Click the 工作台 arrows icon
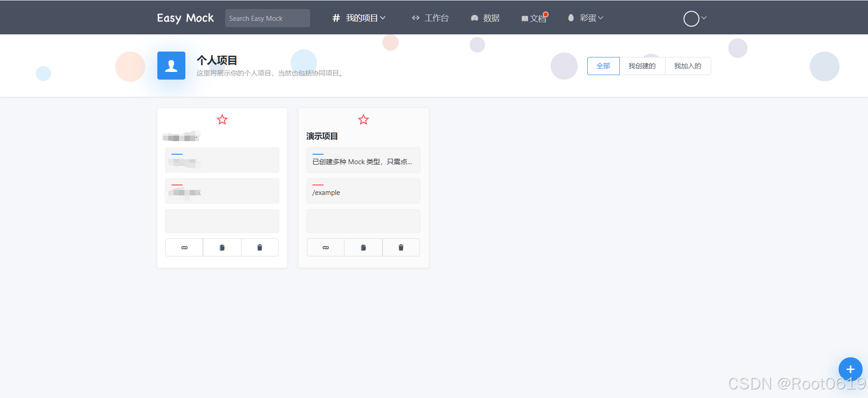The image size is (868, 398). pos(416,18)
